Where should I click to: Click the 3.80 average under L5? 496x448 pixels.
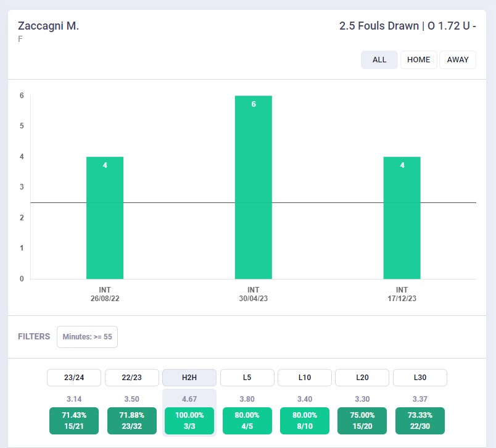[247, 399]
